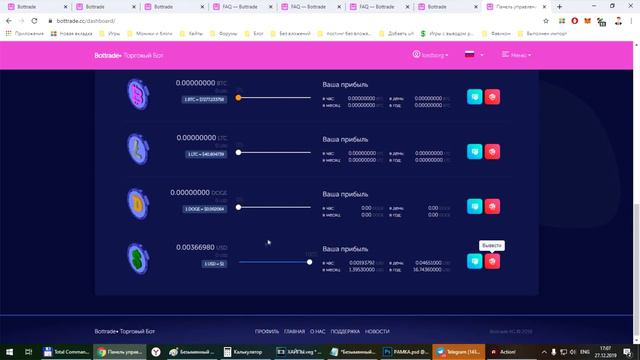
Task: Open the НОВОСТИ footer link
Action: [x=377, y=331]
